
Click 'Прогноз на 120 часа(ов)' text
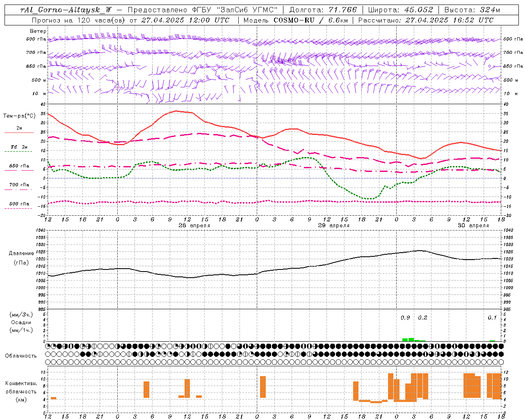[78, 20]
